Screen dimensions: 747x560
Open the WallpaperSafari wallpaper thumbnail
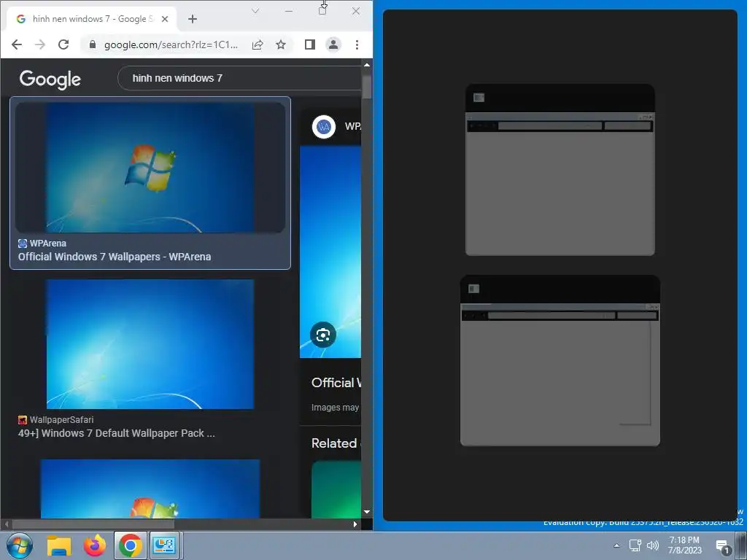point(150,344)
